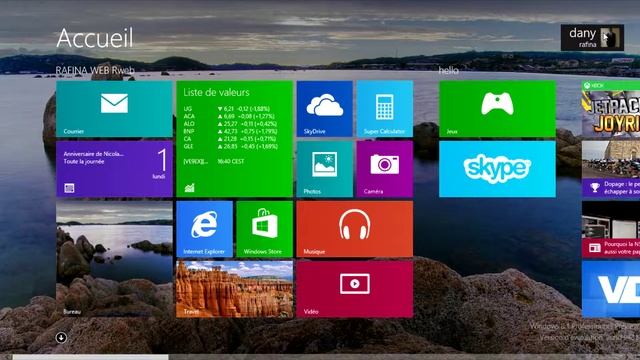Click the hello group name
640x360 pixels.
point(449,71)
